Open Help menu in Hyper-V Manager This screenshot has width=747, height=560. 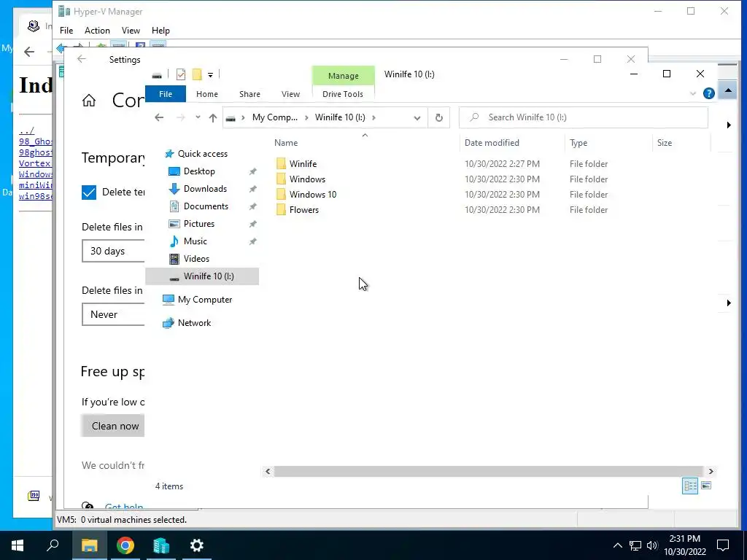click(x=160, y=31)
